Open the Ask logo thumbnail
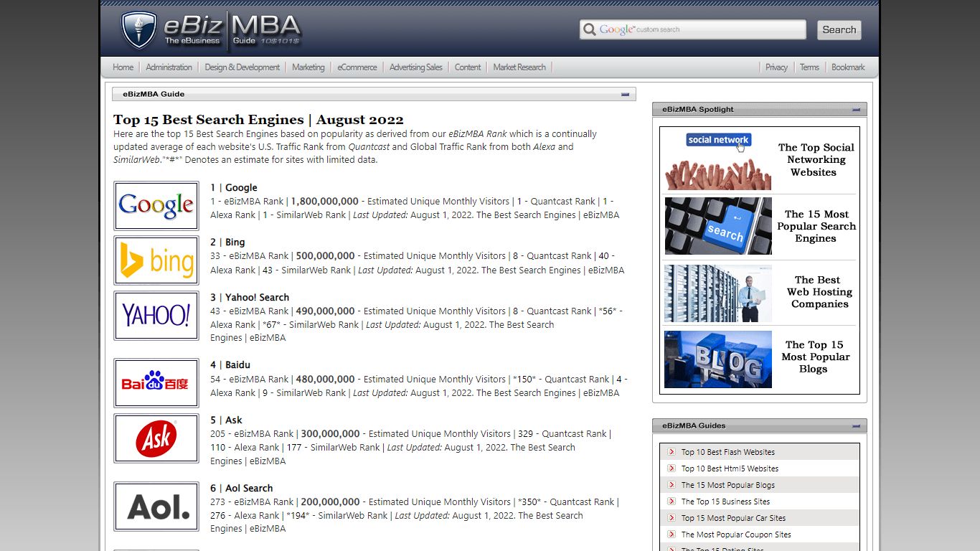This screenshot has height=551, width=980. pyautogui.click(x=156, y=438)
